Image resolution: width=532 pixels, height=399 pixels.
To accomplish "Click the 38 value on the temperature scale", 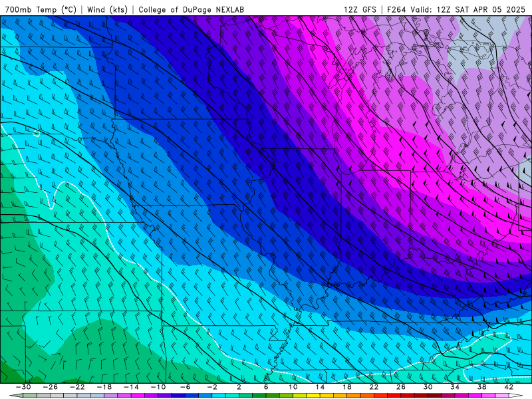I will click(481, 387).
